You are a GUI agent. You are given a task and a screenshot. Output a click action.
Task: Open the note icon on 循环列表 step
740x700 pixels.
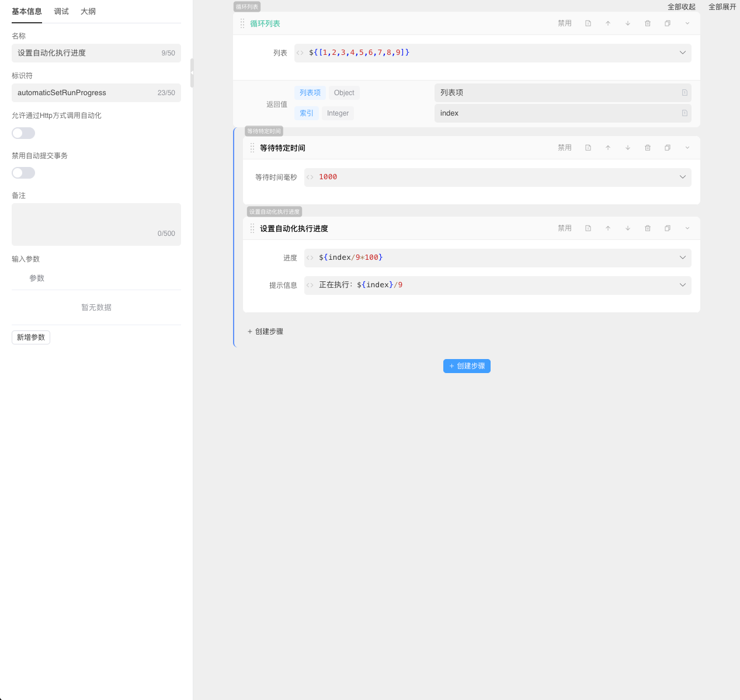[588, 23]
